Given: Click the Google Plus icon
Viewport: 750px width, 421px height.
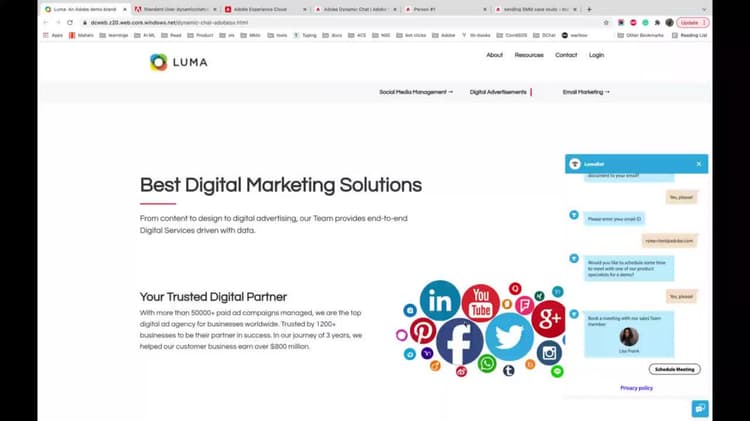Looking at the screenshot, I should pos(549,319).
